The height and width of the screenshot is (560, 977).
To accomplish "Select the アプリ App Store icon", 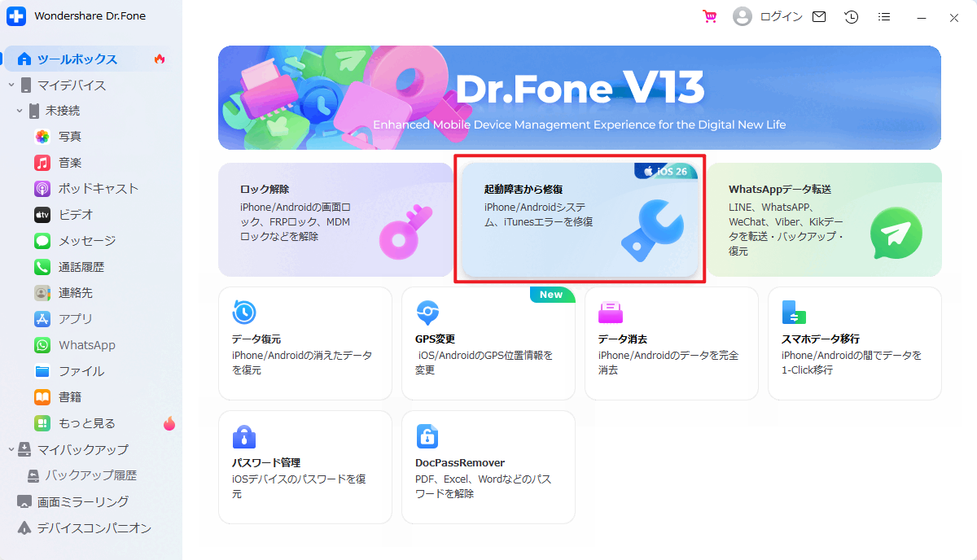I will pos(42,319).
